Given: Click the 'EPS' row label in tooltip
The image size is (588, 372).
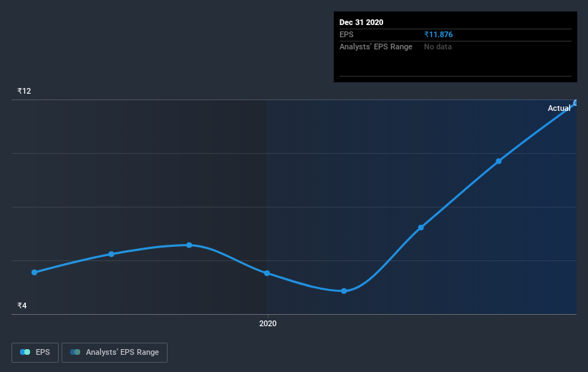Looking at the screenshot, I should click(x=347, y=34).
